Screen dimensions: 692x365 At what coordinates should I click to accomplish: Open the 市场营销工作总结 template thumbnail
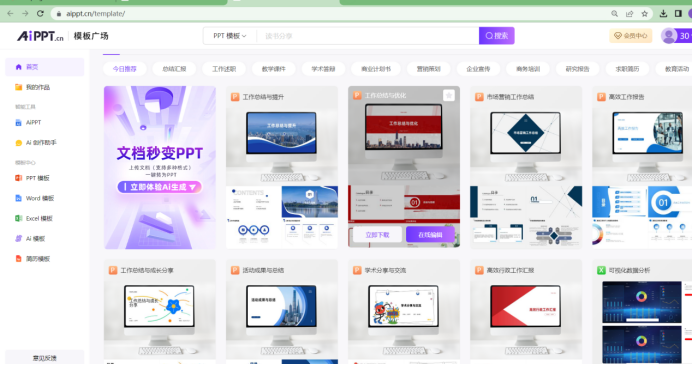click(x=526, y=167)
